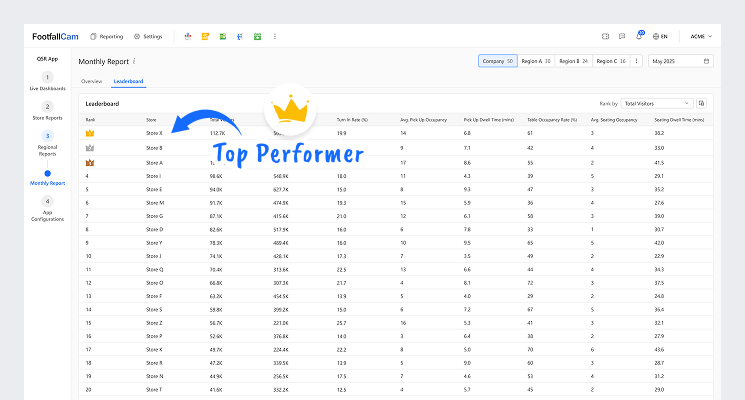Expand the Rank by Total Visitors dropdown
The width and height of the screenshot is (745, 400).
coord(656,104)
